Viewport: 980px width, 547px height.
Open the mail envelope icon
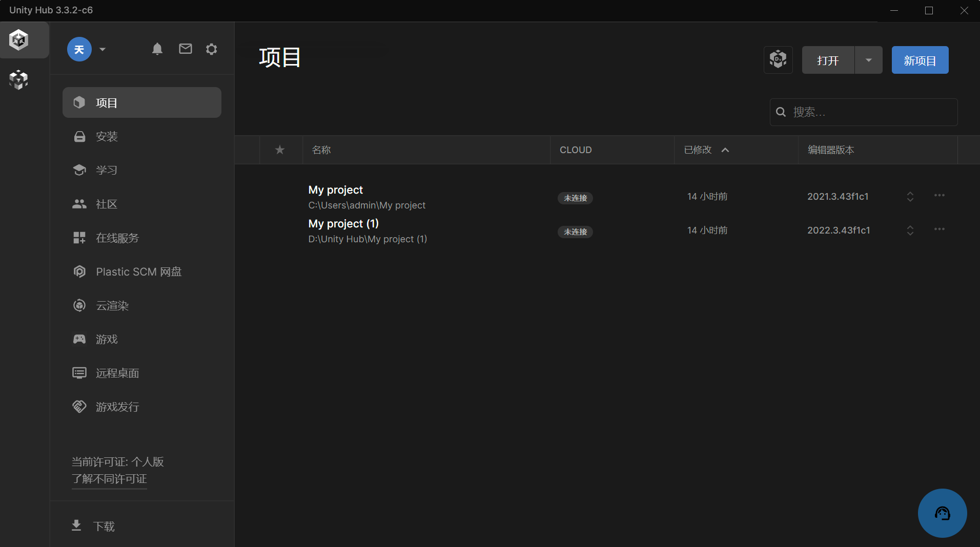(x=186, y=49)
